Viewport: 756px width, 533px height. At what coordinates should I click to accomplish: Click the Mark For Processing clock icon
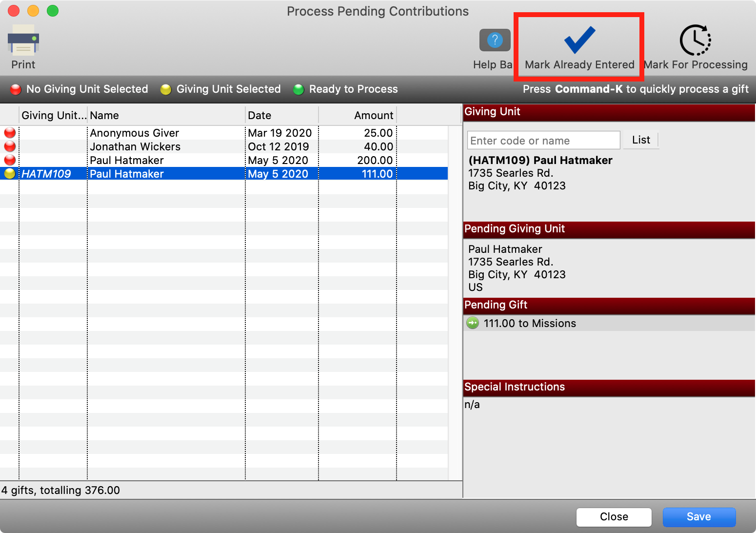695,41
